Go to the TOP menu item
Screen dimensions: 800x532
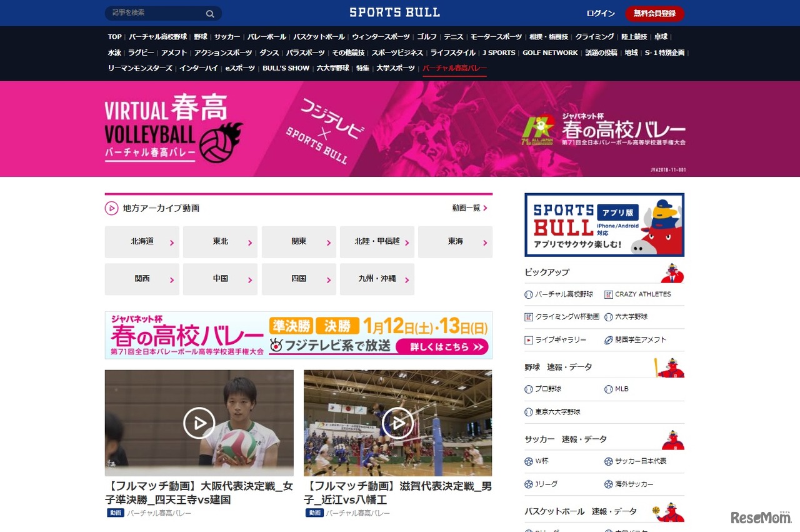click(x=114, y=37)
